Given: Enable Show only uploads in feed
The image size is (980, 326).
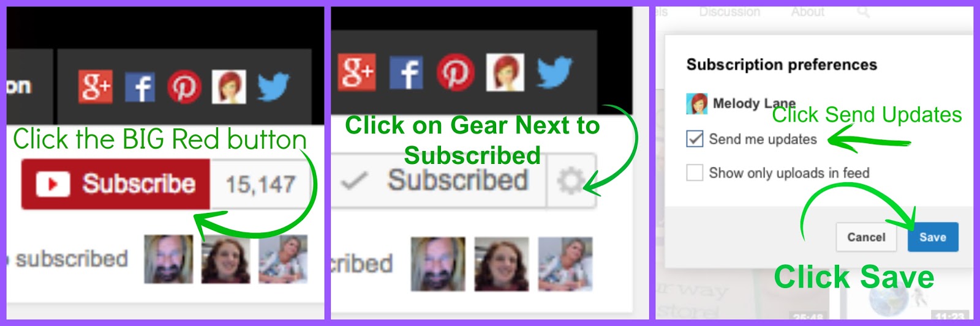Looking at the screenshot, I should coord(695,172).
